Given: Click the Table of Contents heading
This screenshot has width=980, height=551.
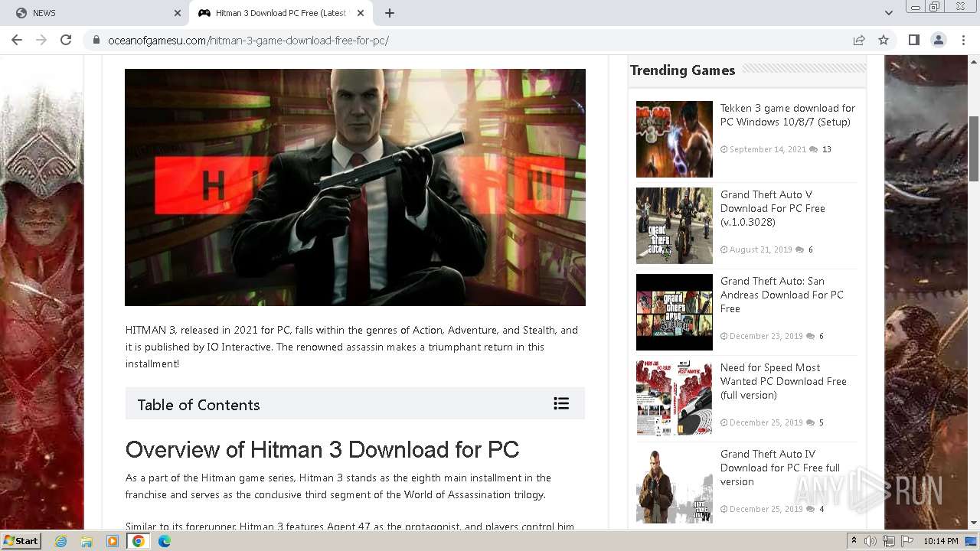Looking at the screenshot, I should pyautogui.click(x=198, y=405).
